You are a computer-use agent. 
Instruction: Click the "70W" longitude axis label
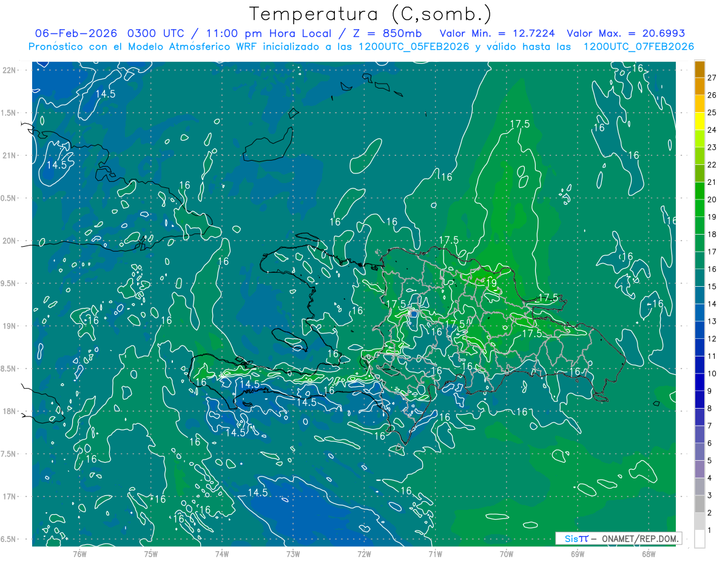pyautogui.click(x=506, y=554)
